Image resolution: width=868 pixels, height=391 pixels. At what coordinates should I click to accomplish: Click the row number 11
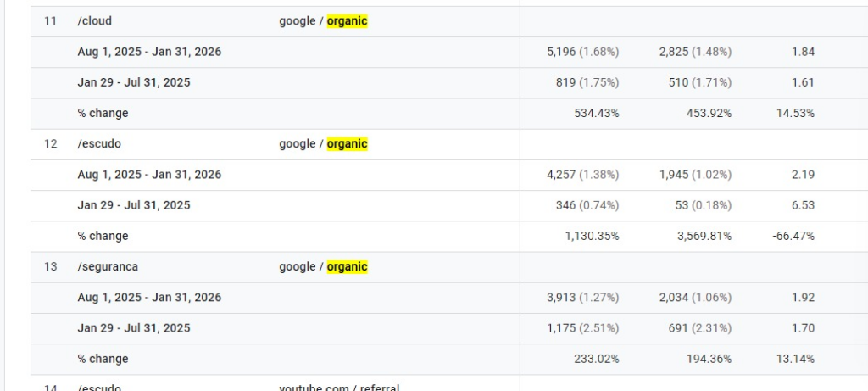coord(50,21)
